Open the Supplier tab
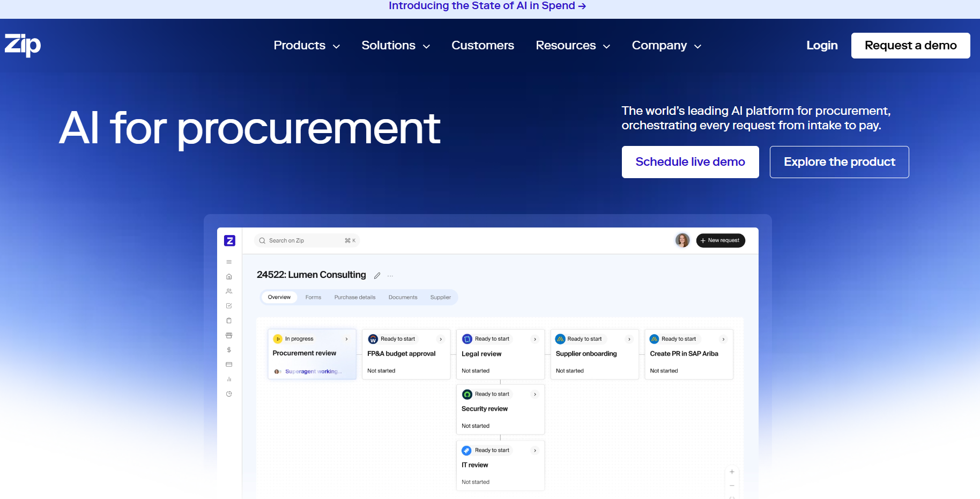This screenshot has width=980, height=499. coord(441,297)
